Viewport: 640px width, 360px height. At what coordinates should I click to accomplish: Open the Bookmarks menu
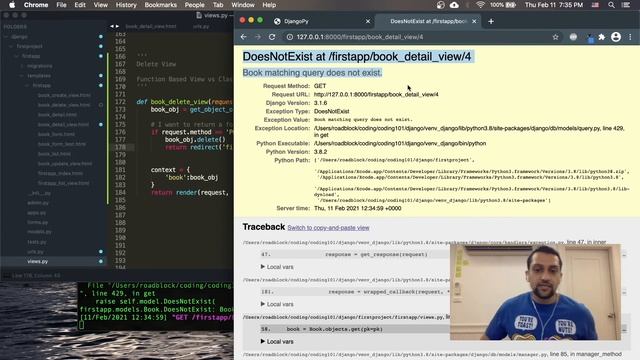160,5
